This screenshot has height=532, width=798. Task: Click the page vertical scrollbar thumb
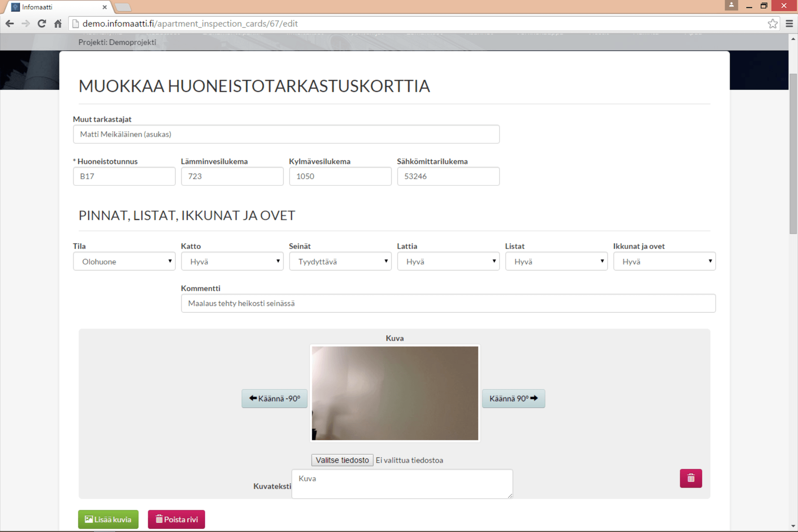tap(793, 154)
